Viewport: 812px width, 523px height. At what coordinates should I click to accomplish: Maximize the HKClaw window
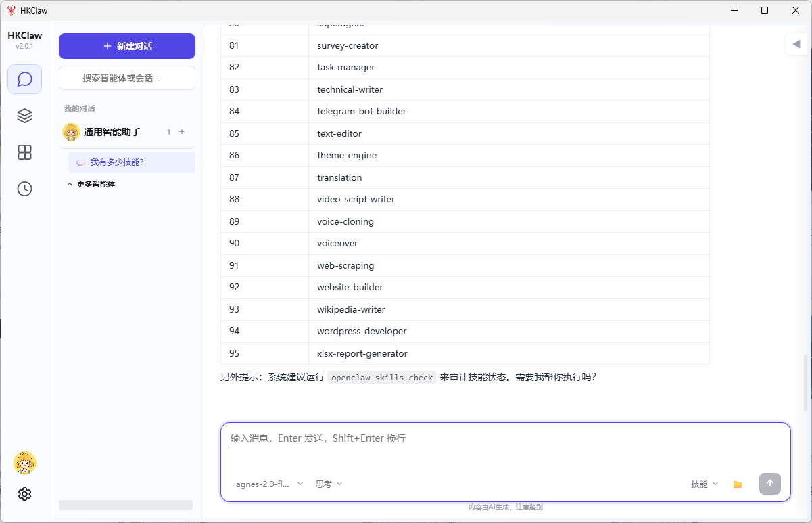tap(765, 10)
